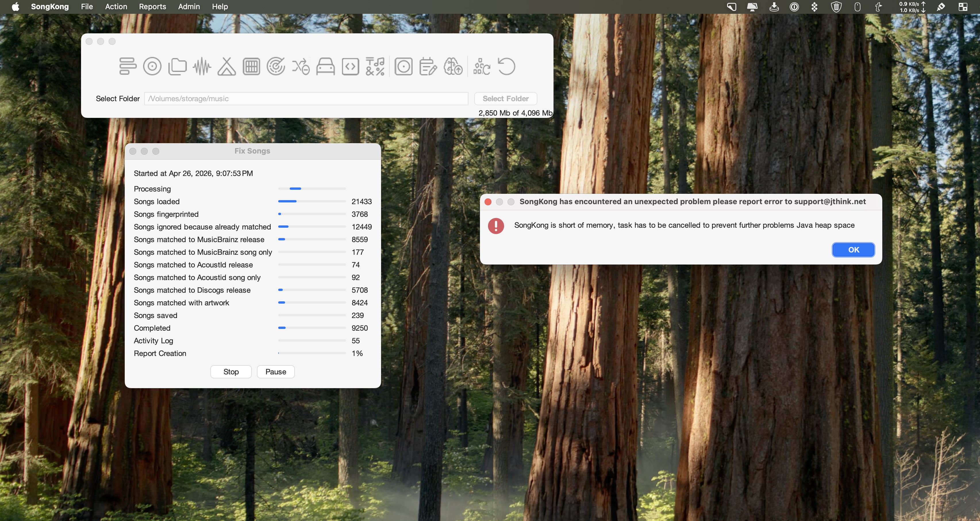Click the Select Folder button
Image resolution: width=980 pixels, height=521 pixels.
(506, 99)
